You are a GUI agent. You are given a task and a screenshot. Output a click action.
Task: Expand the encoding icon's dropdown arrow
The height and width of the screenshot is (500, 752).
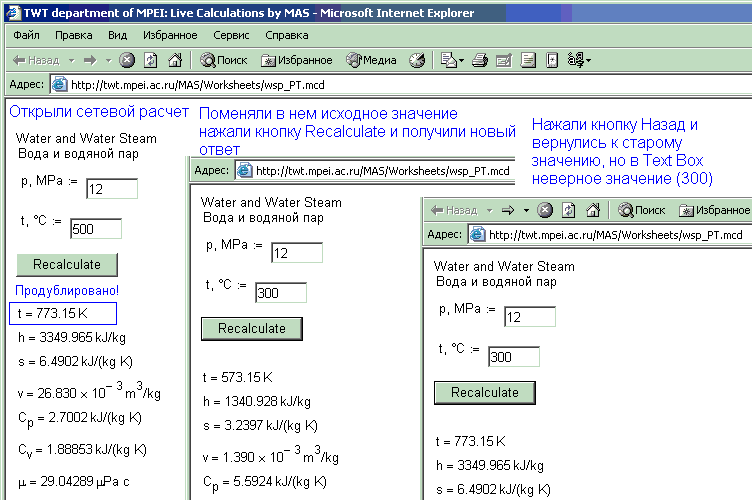[x=588, y=60]
